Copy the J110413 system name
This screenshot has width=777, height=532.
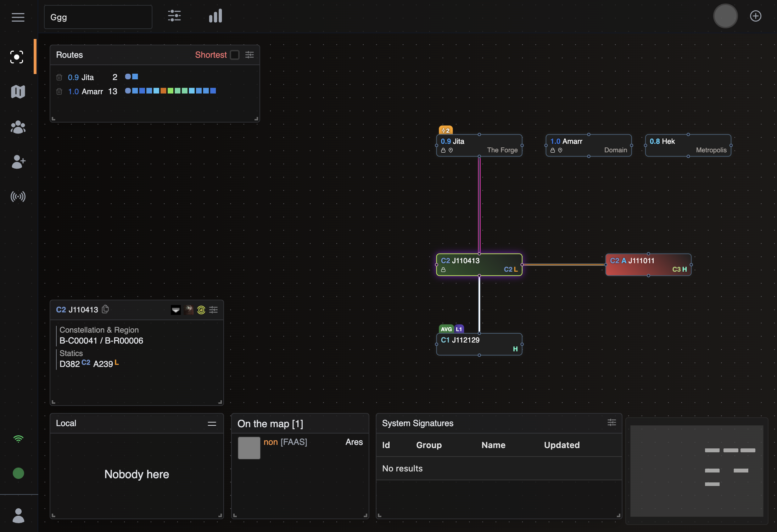click(105, 309)
